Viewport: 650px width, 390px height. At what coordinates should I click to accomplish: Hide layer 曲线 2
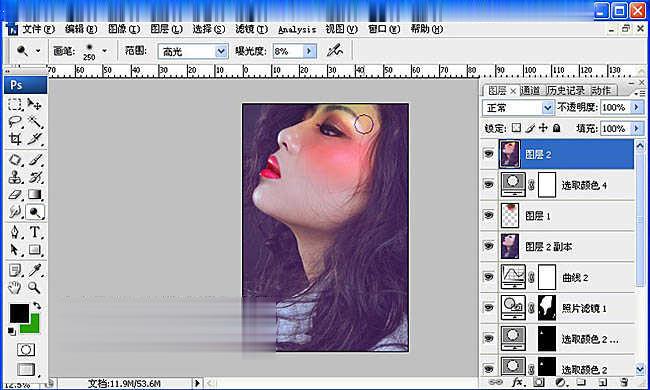click(489, 277)
